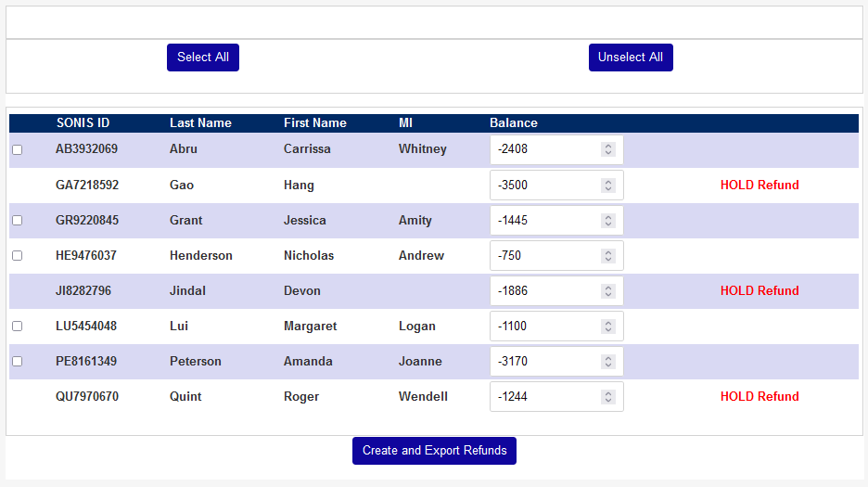Click last name Gao

182,185
